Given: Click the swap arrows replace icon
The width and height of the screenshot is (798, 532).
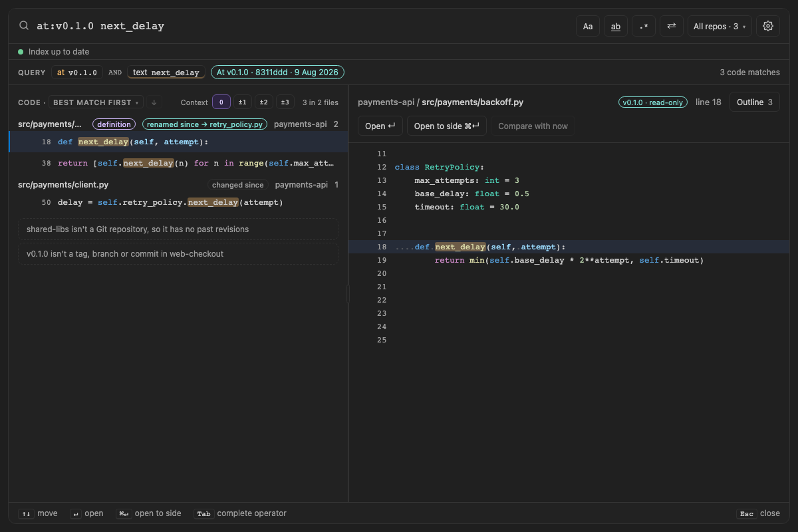Looking at the screenshot, I should [672, 26].
